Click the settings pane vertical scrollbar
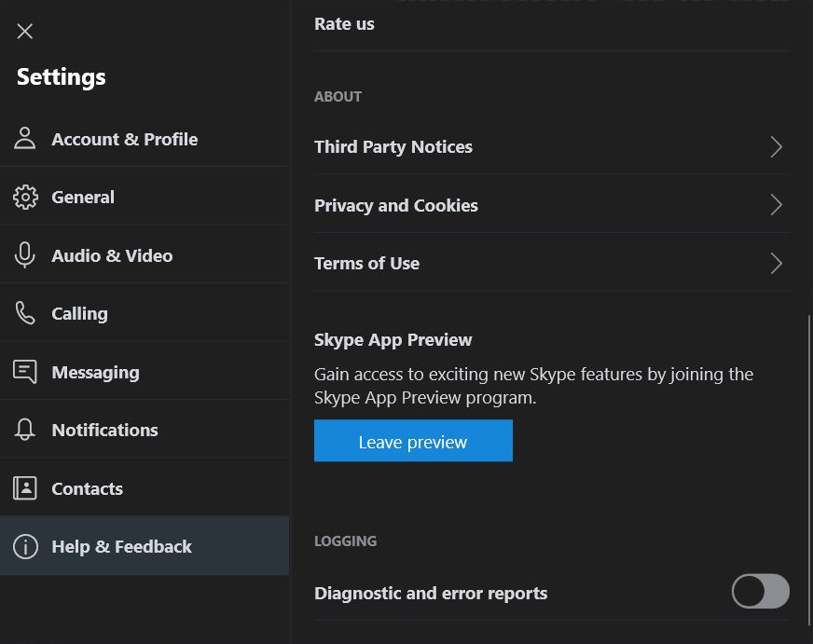 pyautogui.click(x=809, y=471)
